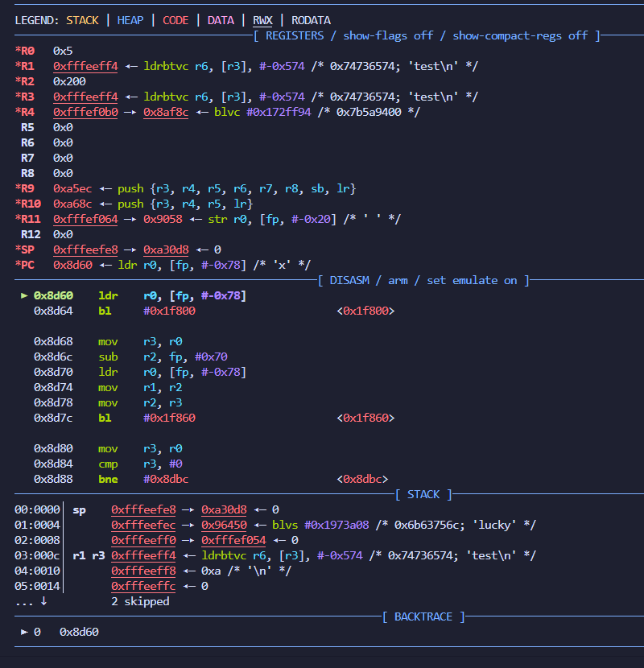
Task: Click the R1 address 0xfffeeff4
Action: pos(85,67)
